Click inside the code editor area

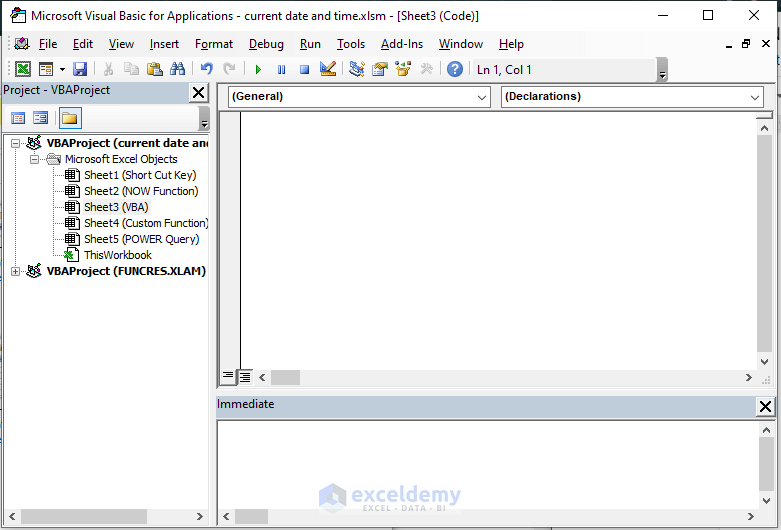pos(498,241)
